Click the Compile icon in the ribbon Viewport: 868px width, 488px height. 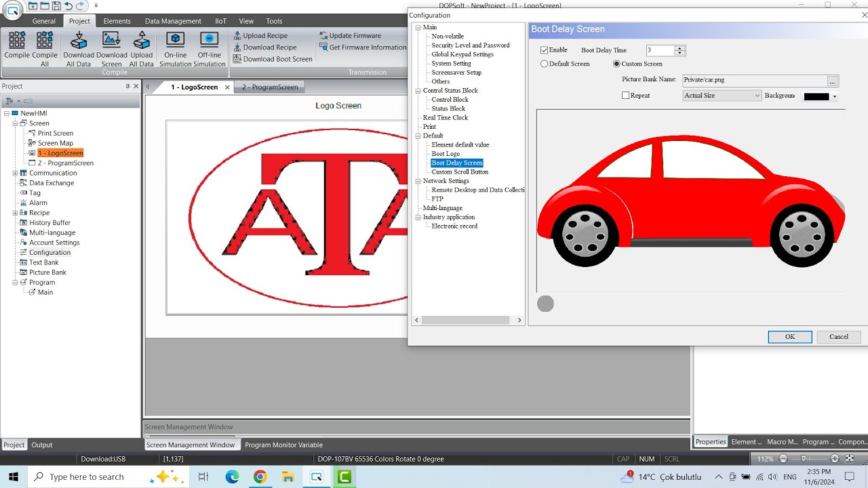tap(17, 45)
